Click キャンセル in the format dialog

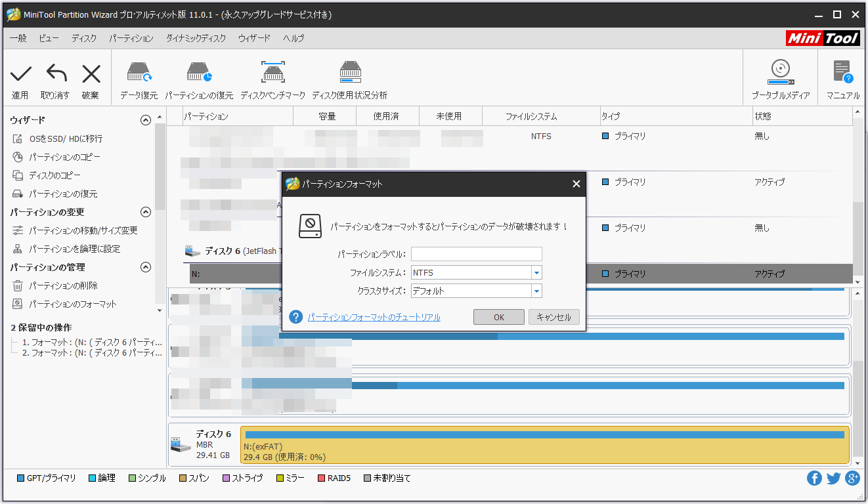pyautogui.click(x=554, y=317)
